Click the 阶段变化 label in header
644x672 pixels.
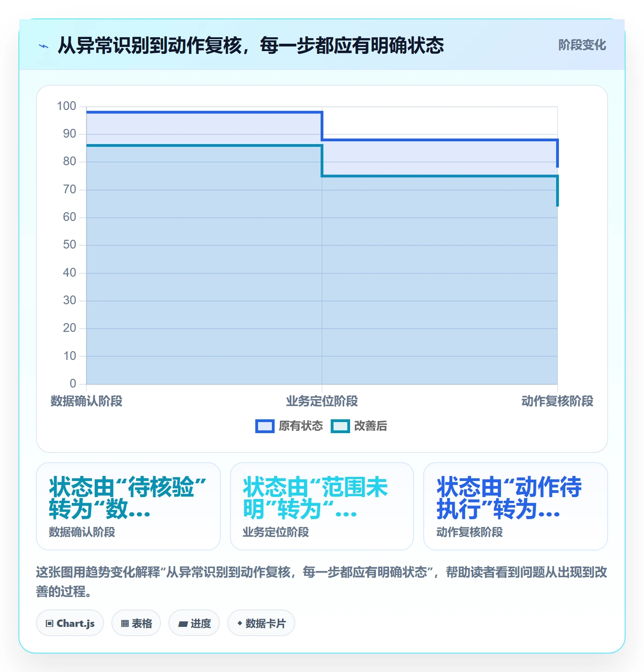coord(582,45)
